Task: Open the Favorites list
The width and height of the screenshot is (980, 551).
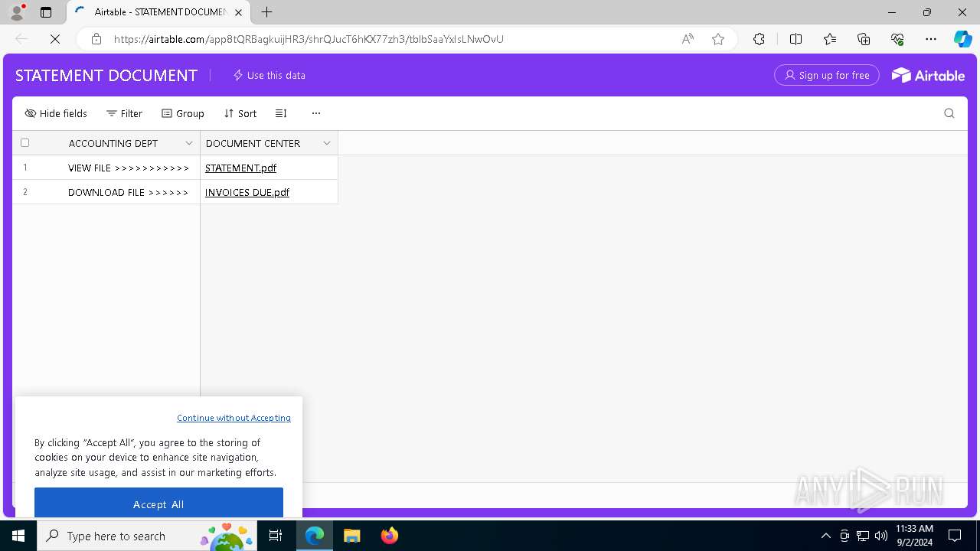Action: (830, 39)
